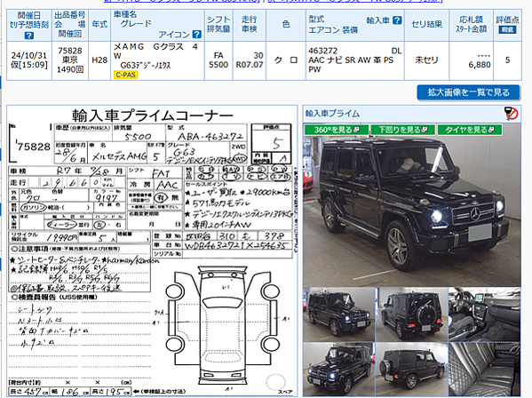532x398 pixels.
Task: Click start price 6,880
Action: 480,65
